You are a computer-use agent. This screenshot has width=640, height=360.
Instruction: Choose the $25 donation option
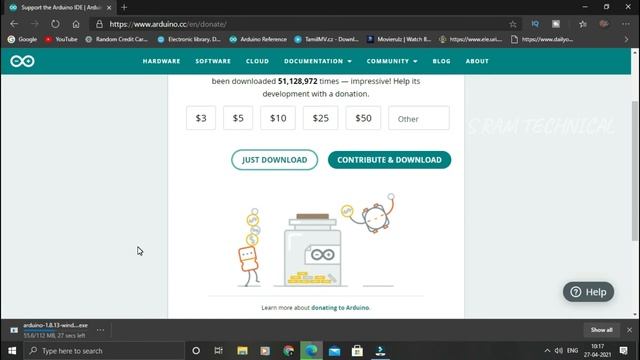point(320,118)
